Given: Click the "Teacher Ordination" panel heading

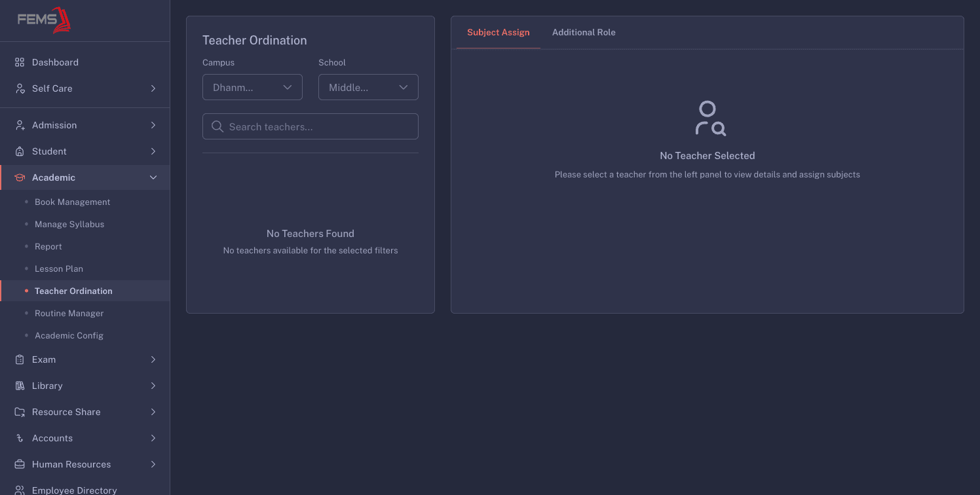Looking at the screenshot, I should pyautogui.click(x=255, y=41).
